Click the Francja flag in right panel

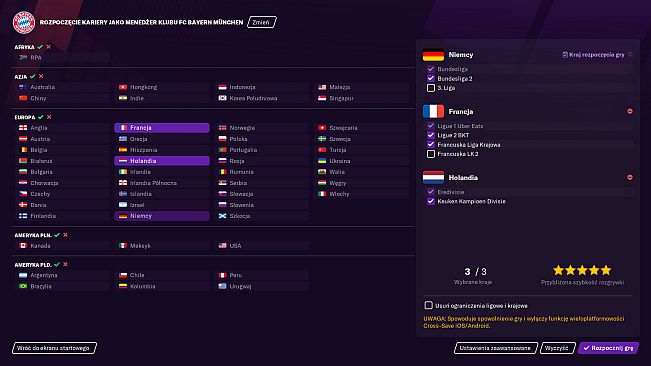[433, 111]
